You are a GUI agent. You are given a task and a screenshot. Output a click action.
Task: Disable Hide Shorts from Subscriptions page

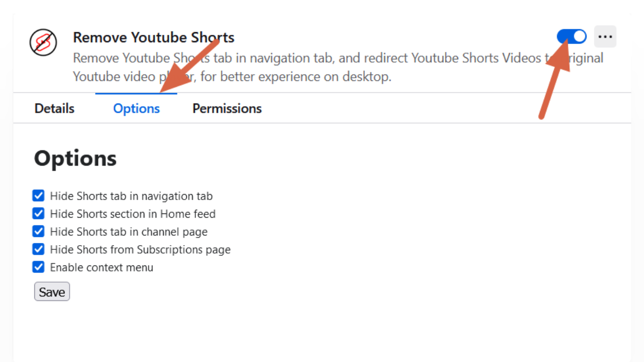[x=38, y=249]
